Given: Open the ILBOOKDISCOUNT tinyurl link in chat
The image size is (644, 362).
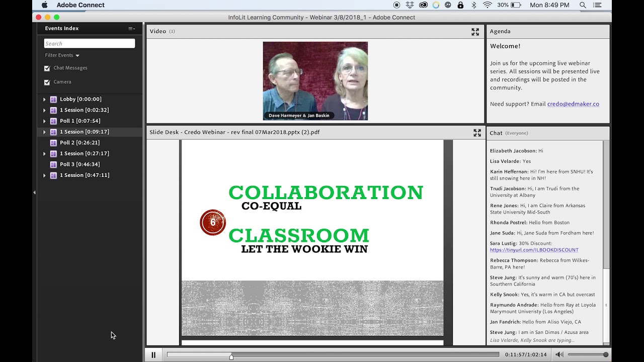Looking at the screenshot, I should coord(534,250).
